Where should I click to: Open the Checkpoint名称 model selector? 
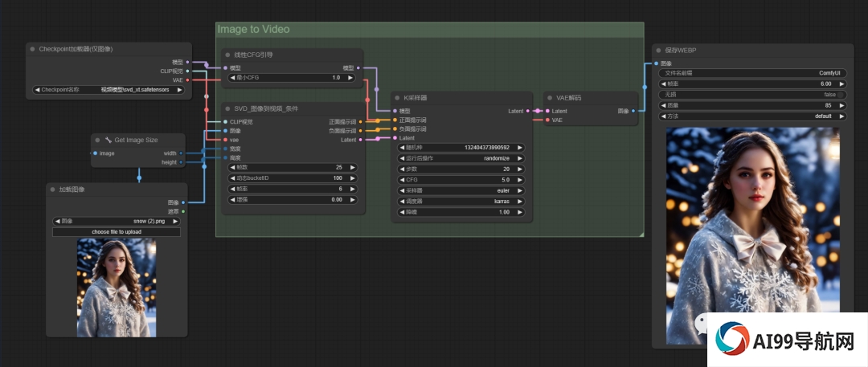(x=108, y=89)
